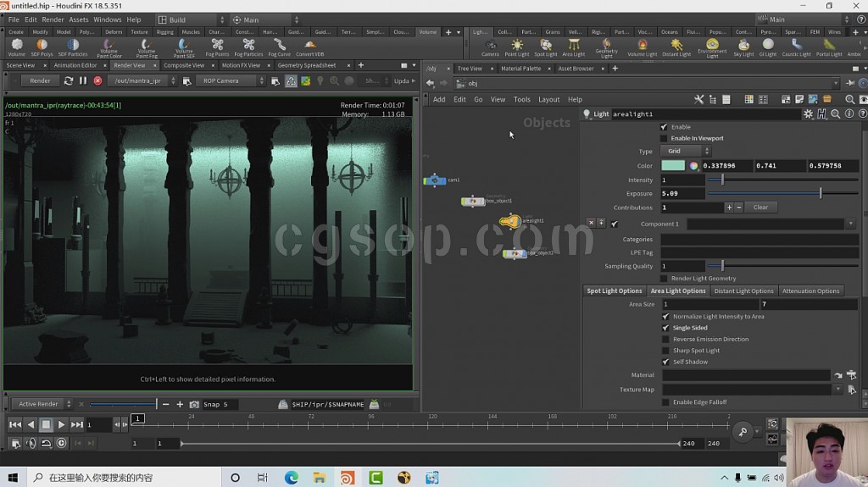This screenshot has height=487, width=868.
Task: Restart the render with the refresh icon
Action: point(68,80)
